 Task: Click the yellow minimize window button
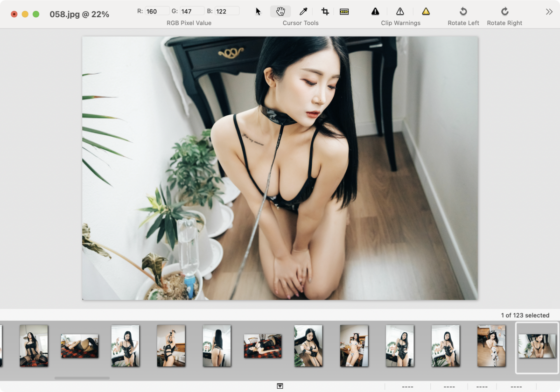25,14
